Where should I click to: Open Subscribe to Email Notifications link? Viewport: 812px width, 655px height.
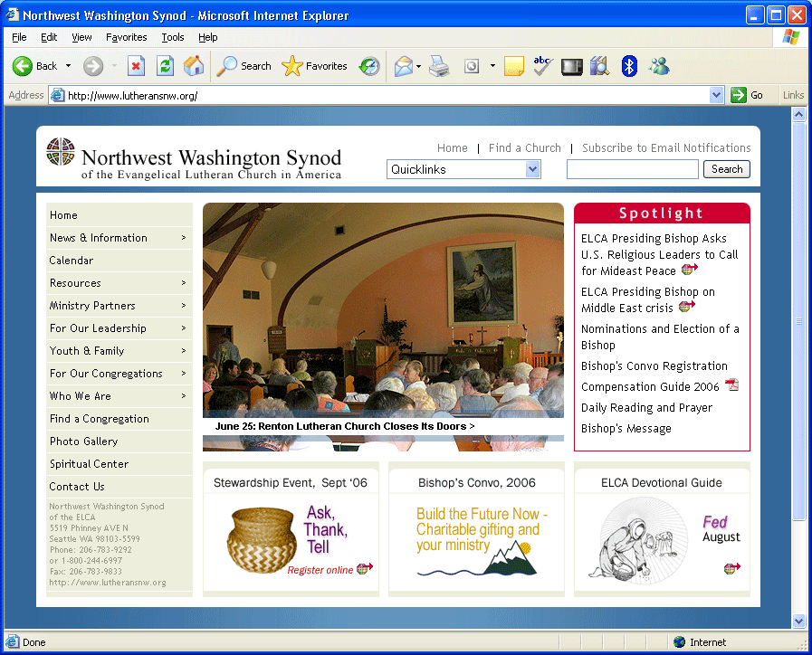(x=666, y=148)
